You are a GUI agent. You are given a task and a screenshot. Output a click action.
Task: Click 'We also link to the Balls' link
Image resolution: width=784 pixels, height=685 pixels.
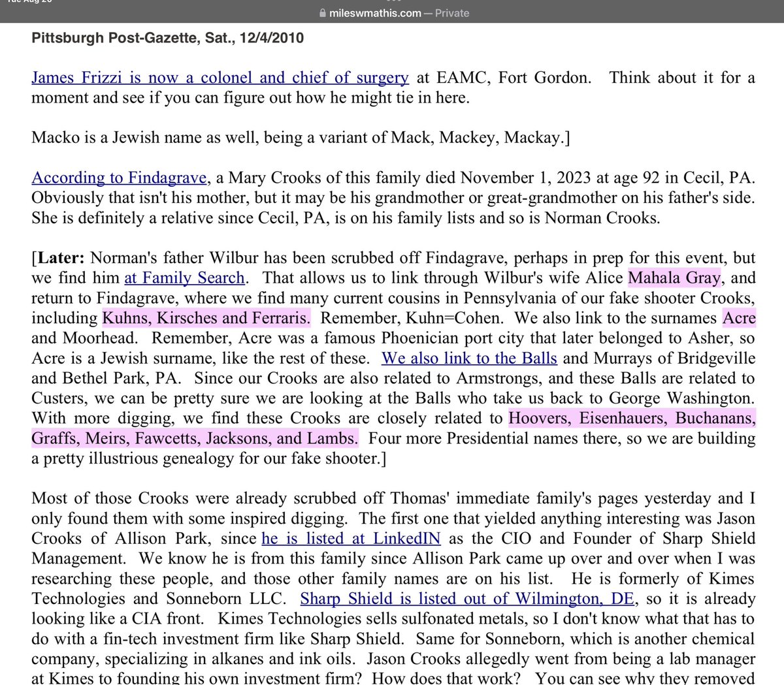pos(469,358)
